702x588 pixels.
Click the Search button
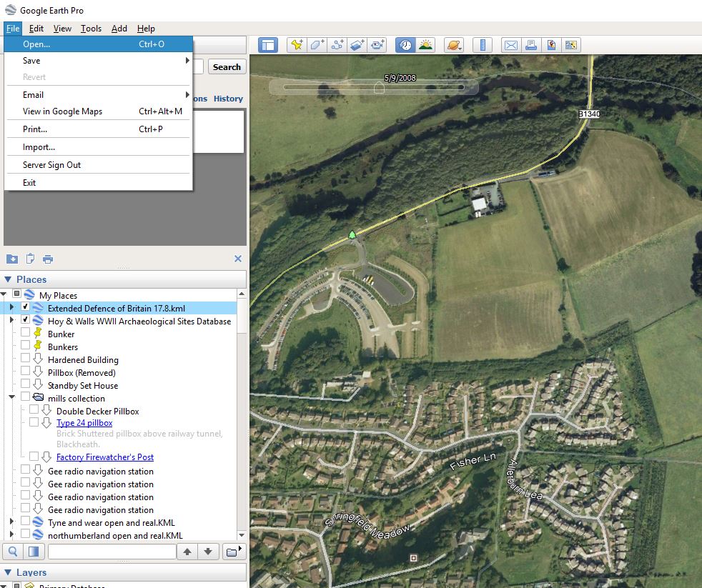point(227,67)
